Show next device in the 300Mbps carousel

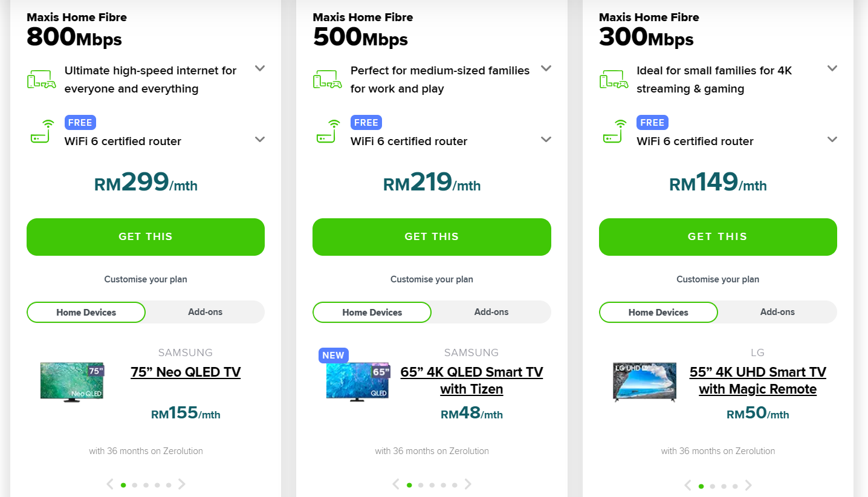pyautogui.click(x=748, y=485)
